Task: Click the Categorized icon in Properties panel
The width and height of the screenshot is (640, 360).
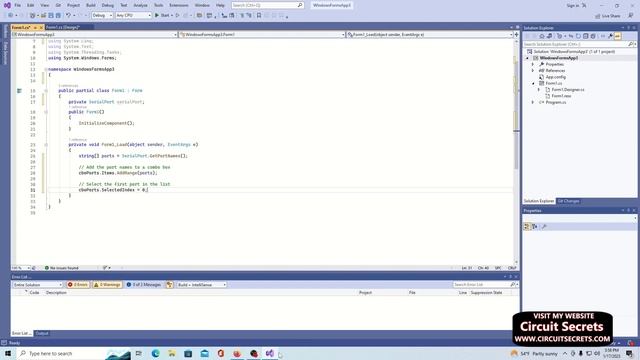Action: (527, 227)
